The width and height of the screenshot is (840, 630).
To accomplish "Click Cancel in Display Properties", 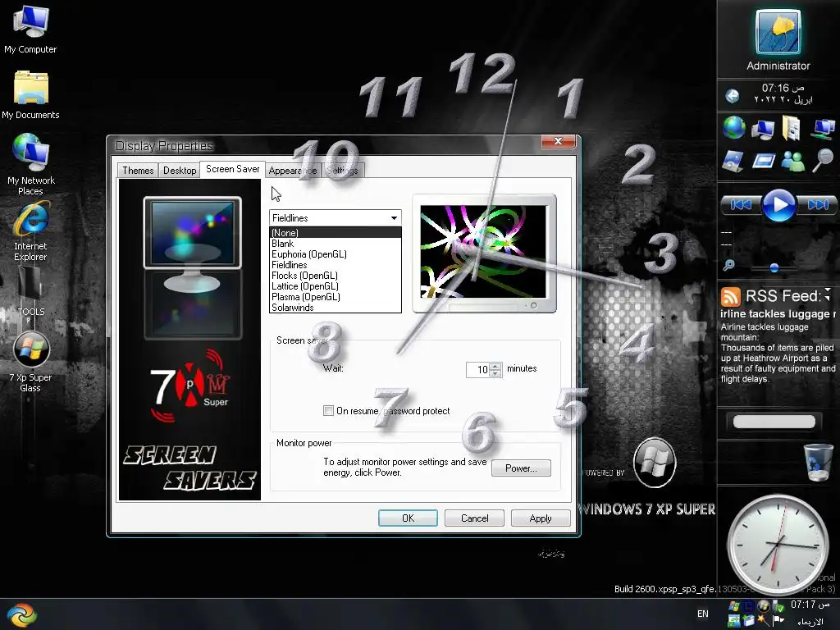I will (474, 518).
